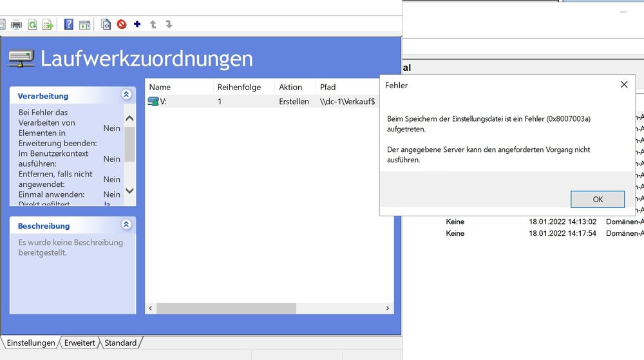The width and height of the screenshot is (644, 360).
Task: Close the Fehler dialog with X
Action: (x=623, y=85)
